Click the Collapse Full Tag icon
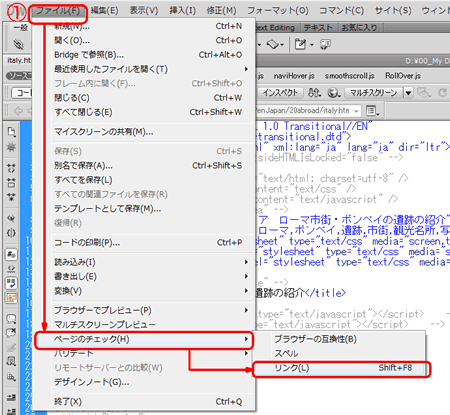The height and width of the screenshot is (415, 450). tap(11, 168)
